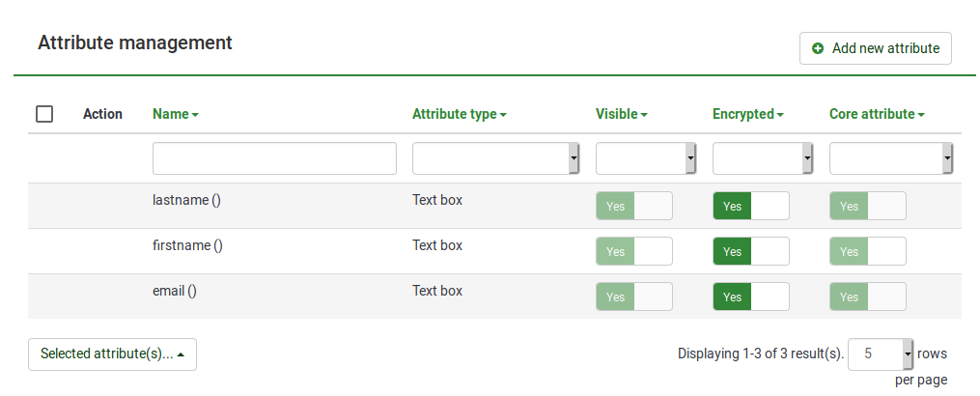Open the Encrypted filter dropdown

click(x=763, y=158)
